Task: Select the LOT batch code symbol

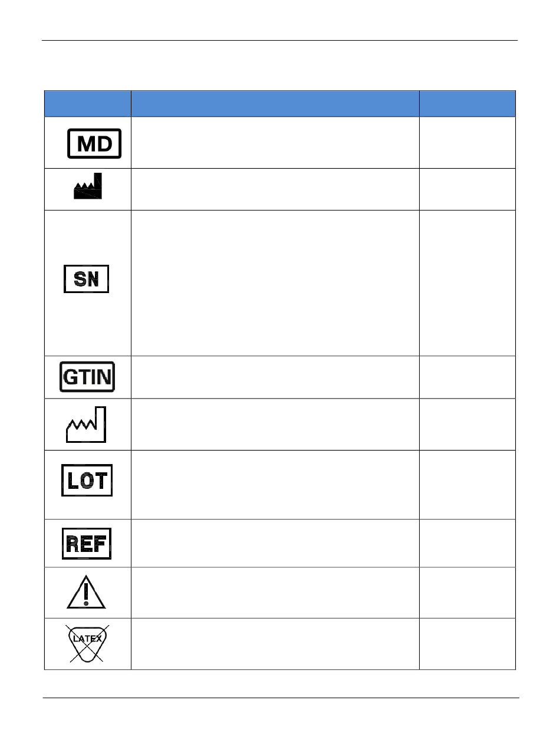Action: (x=87, y=481)
